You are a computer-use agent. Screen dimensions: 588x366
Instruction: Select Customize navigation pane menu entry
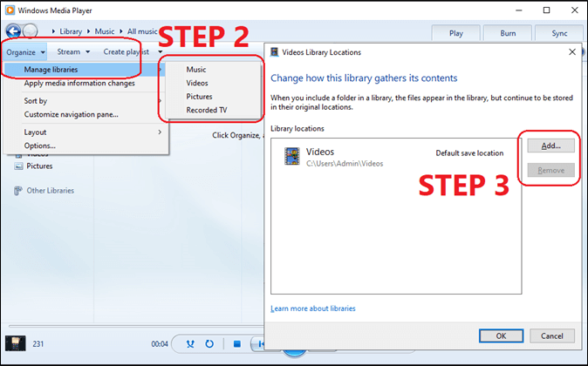72,114
